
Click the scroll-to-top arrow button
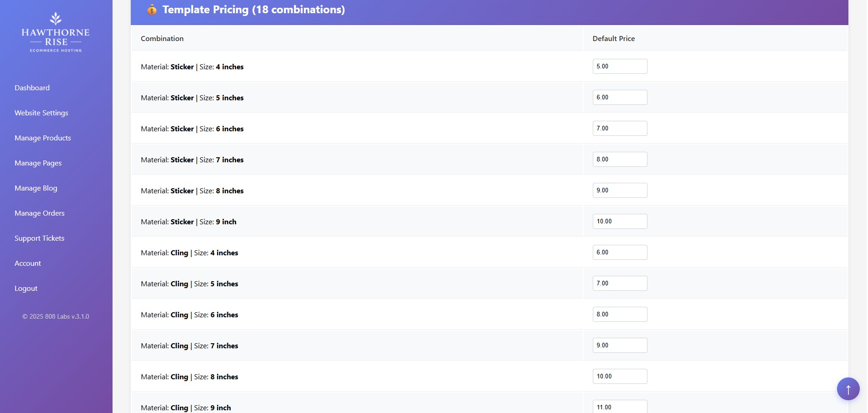(x=847, y=388)
